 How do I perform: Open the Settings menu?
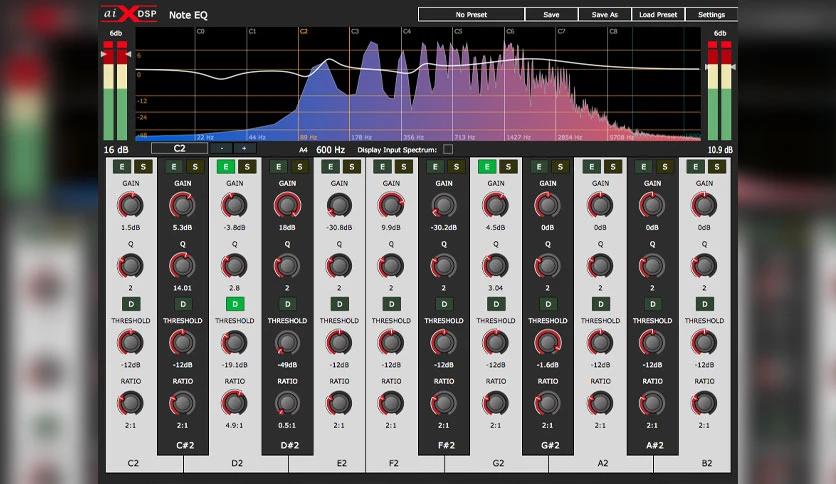(x=711, y=15)
